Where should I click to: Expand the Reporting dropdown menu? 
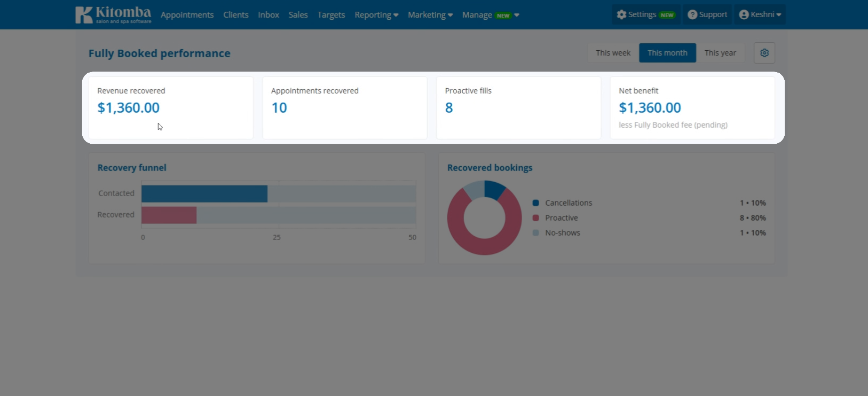[x=376, y=15]
